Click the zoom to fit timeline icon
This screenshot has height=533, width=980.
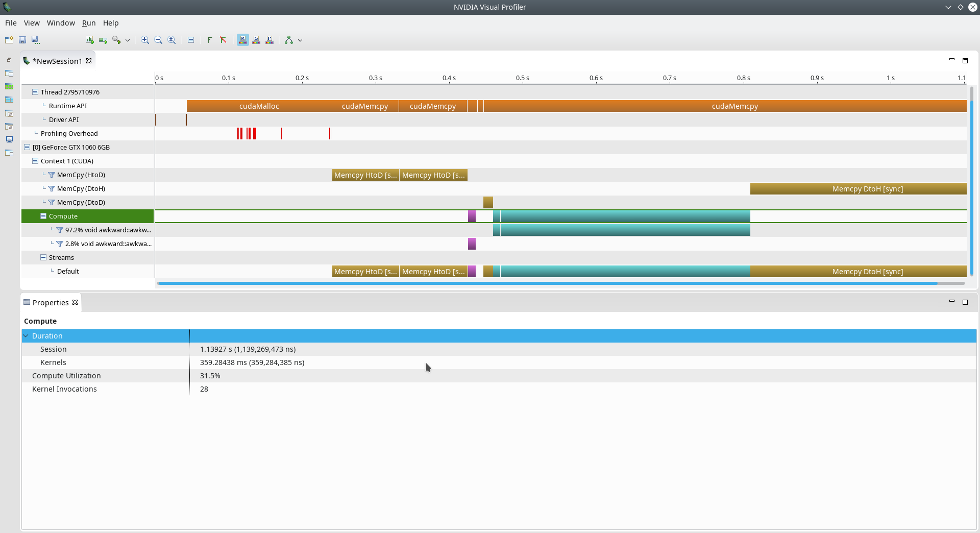click(172, 40)
